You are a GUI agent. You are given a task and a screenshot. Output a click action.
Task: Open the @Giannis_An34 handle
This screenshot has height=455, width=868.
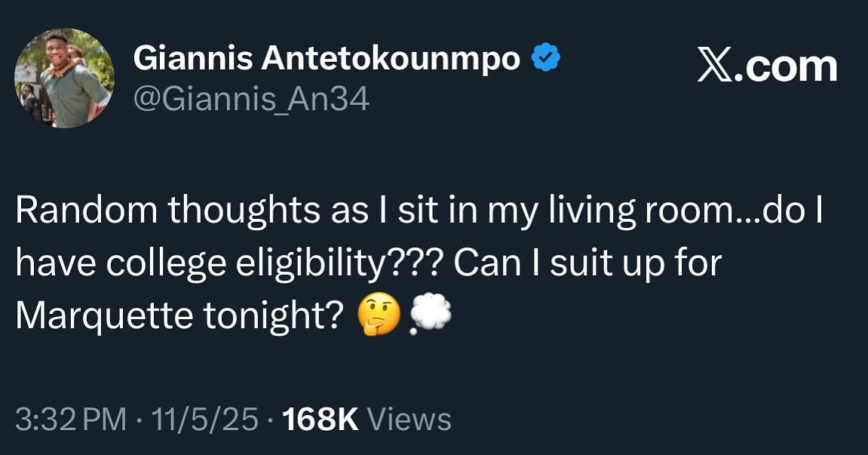(253, 96)
